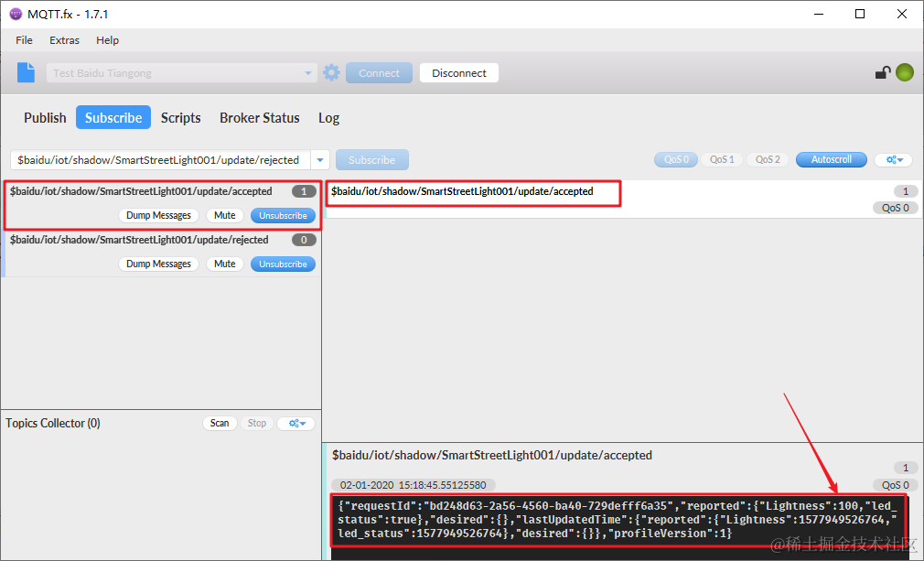Mute the update/rejected topic
The image size is (924, 561).
click(x=224, y=264)
